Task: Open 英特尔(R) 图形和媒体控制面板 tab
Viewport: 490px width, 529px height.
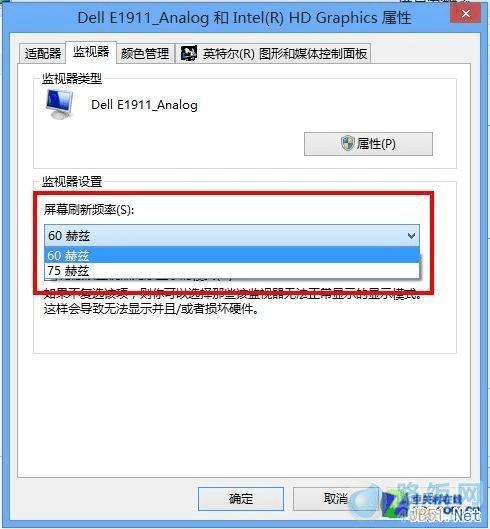Action: click(x=273, y=53)
